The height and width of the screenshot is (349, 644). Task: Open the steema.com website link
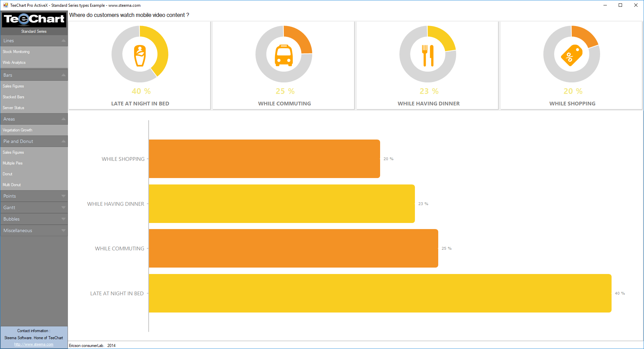click(34, 344)
